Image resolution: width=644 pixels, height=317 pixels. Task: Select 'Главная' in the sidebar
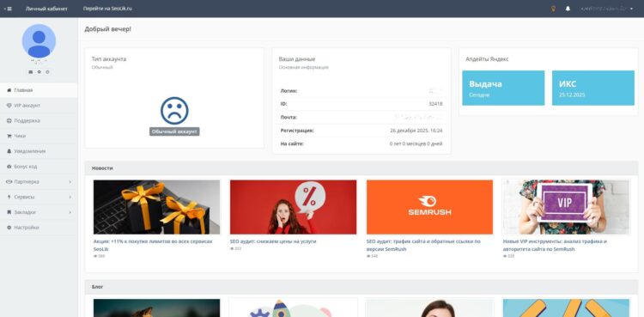point(39,90)
